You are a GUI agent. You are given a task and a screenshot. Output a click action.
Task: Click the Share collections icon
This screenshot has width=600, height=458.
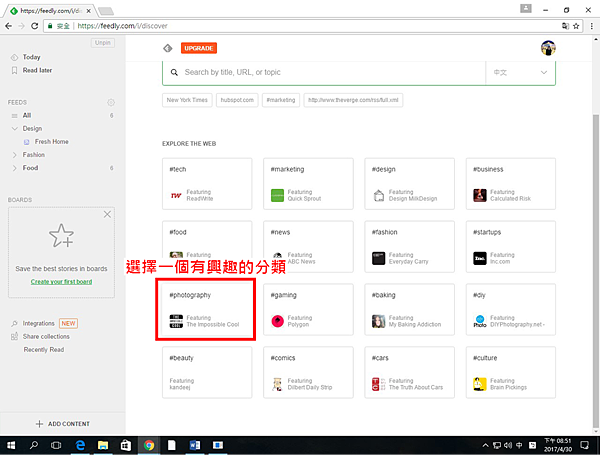14,337
